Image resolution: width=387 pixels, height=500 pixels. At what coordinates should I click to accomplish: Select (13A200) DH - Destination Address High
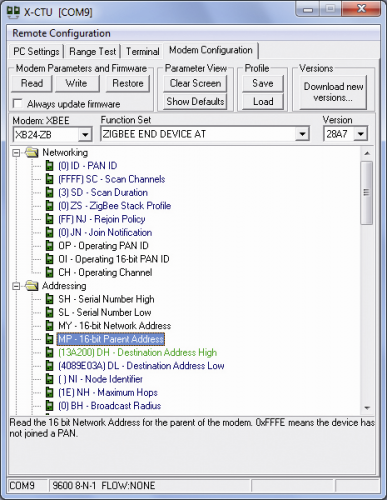pyautogui.click(x=137, y=352)
